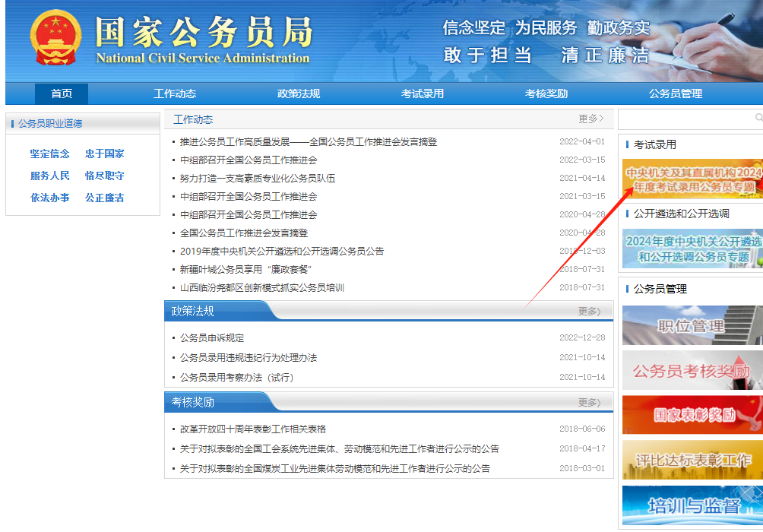Open the 工作动态 navigation tab

click(175, 93)
